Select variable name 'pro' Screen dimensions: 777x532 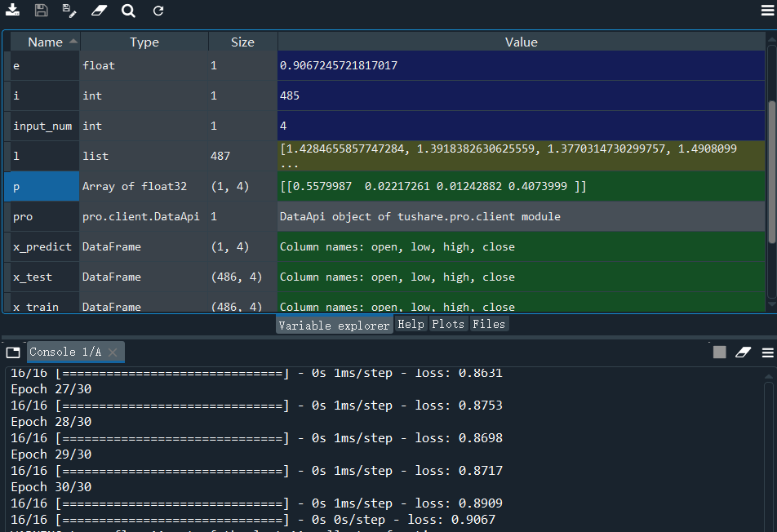pos(45,216)
